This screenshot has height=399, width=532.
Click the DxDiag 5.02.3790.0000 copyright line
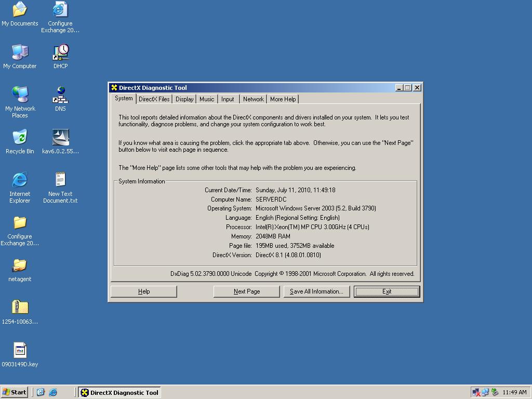[x=292, y=274]
